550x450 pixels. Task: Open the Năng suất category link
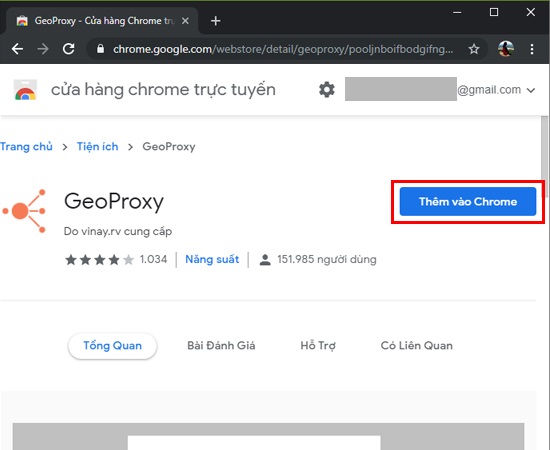pos(212,260)
